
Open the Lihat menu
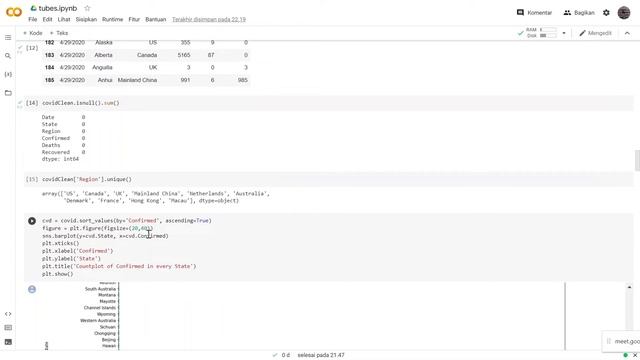click(64, 19)
